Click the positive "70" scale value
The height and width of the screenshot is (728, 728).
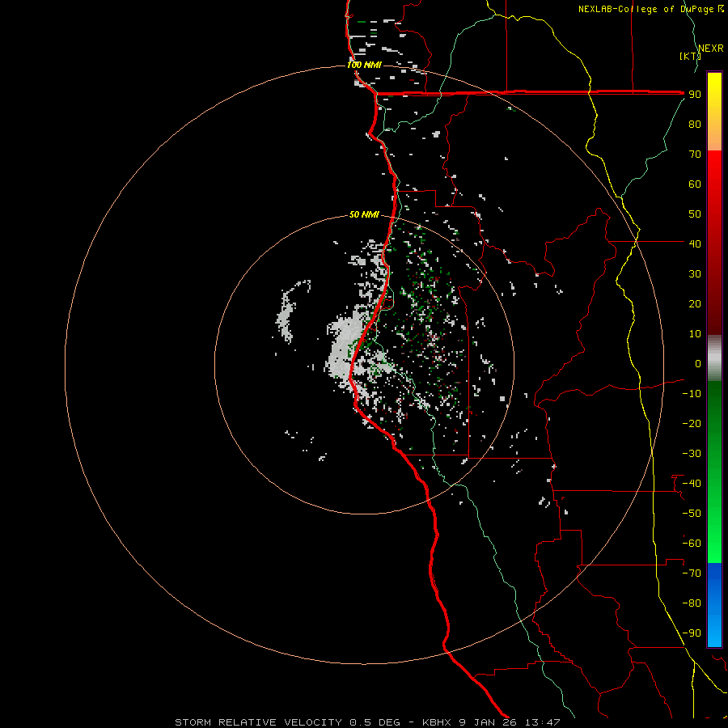[695, 154]
